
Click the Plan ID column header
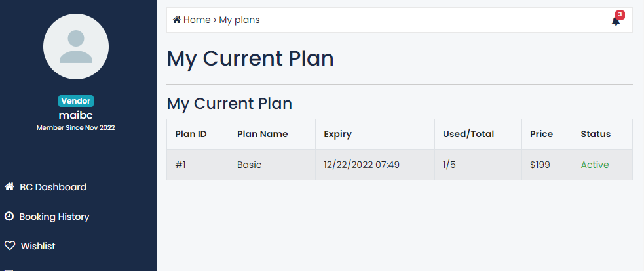point(191,134)
